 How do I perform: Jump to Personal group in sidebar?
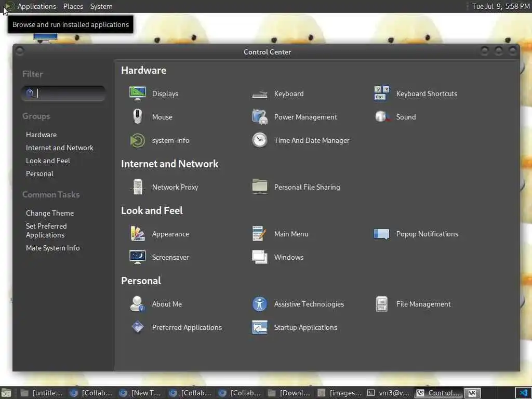pos(39,174)
